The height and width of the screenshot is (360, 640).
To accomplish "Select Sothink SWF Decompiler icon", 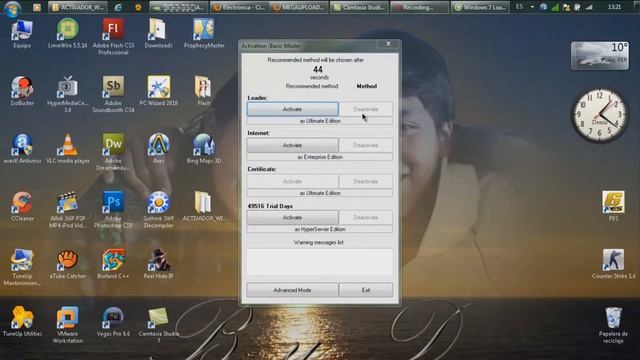I will 158,209.
